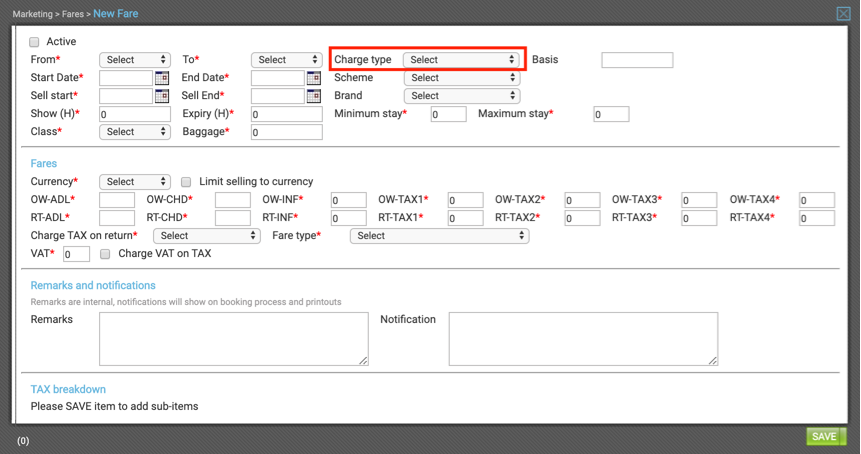Click the OW-TAX2 field
Image resolution: width=861 pixels, height=454 pixels.
[583, 200]
